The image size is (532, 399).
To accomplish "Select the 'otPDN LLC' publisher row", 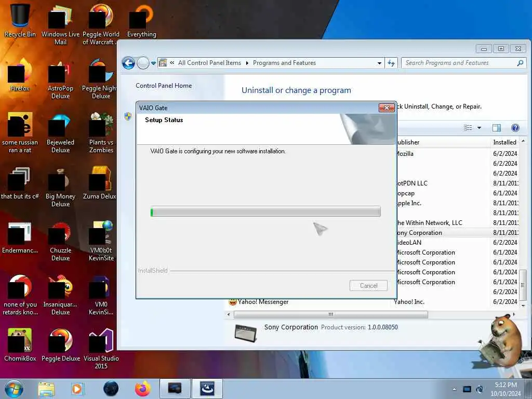I will tap(457, 183).
